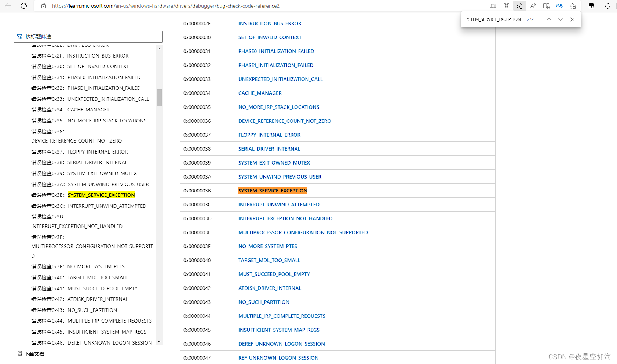Toggle the find-on-page icon in address bar
Image resolution: width=617 pixels, height=364 pixels.
(519, 6)
